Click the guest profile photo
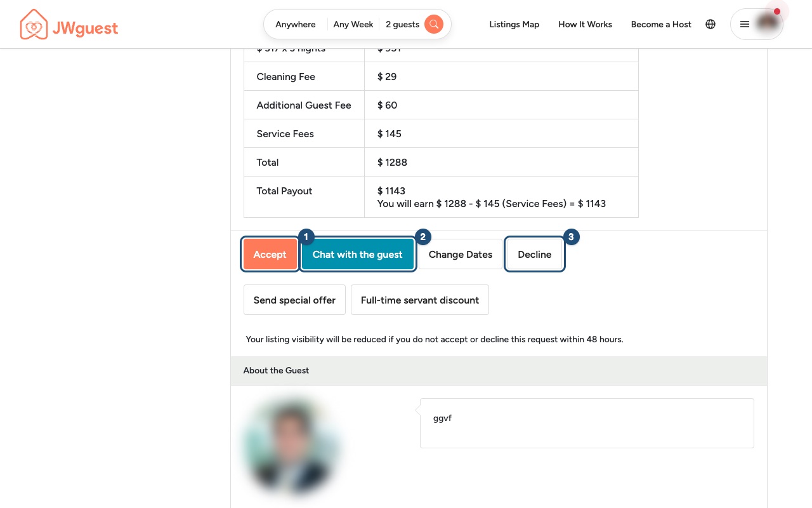The image size is (812, 508). click(x=291, y=446)
